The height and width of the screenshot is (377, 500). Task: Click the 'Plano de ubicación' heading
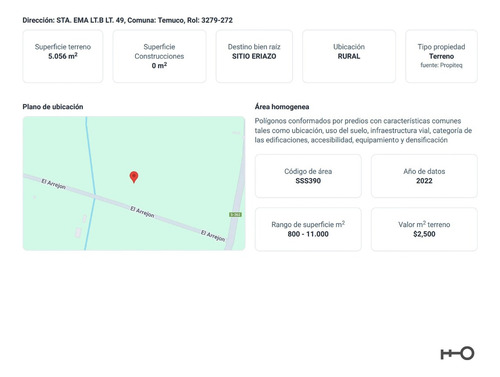(53, 107)
